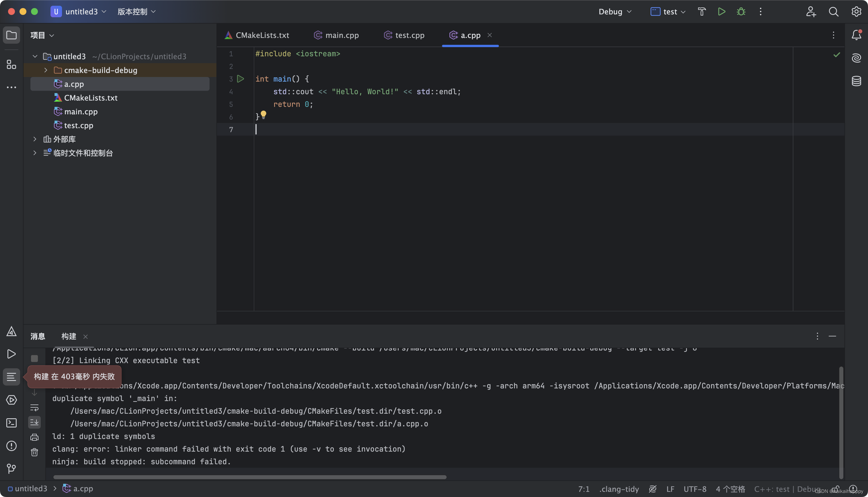The height and width of the screenshot is (497, 868).
Task: Click the build output horizontal scrollbar
Action: [x=250, y=477]
